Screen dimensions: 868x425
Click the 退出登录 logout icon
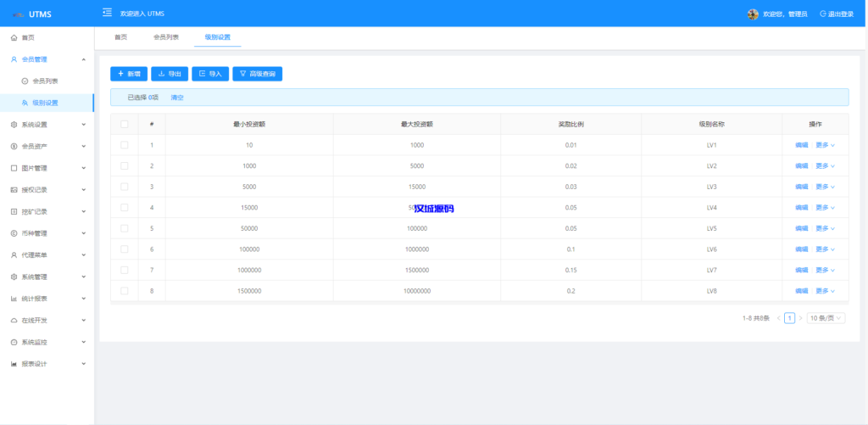822,14
